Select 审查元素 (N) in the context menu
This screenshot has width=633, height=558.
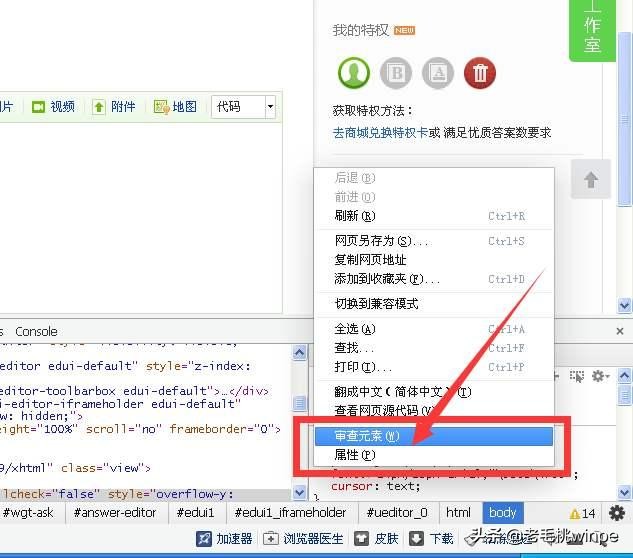click(433, 436)
